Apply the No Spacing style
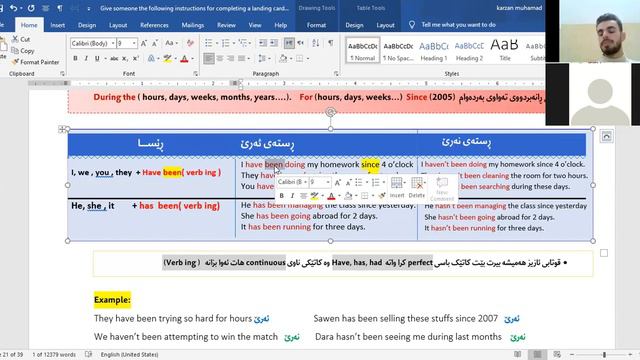The image size is (640, 360). point(398,50)
